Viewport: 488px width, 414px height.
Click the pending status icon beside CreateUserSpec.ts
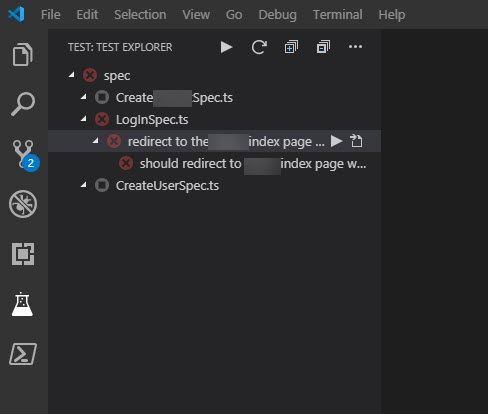[x=102, y=185]
